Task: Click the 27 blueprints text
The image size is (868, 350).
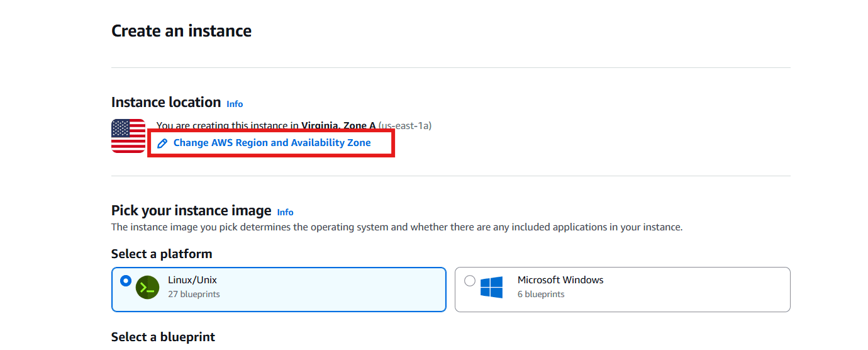Action: (194, 294)
